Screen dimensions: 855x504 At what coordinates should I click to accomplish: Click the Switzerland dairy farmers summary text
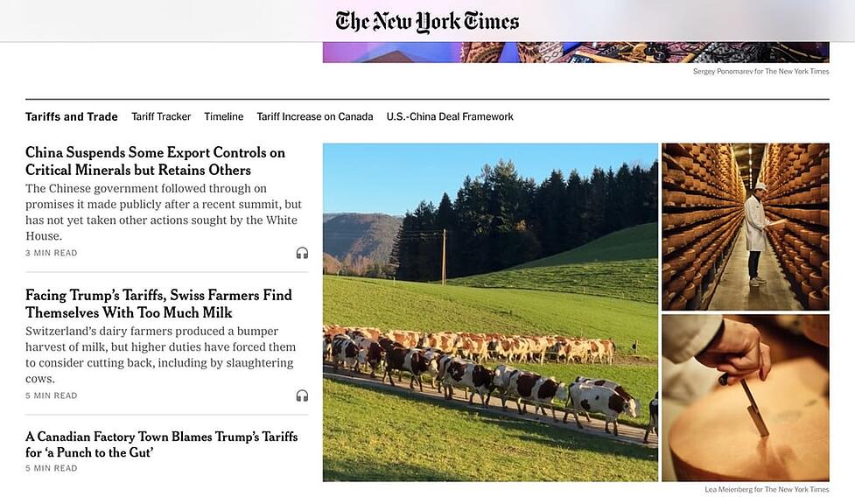(x=160, y=354)
